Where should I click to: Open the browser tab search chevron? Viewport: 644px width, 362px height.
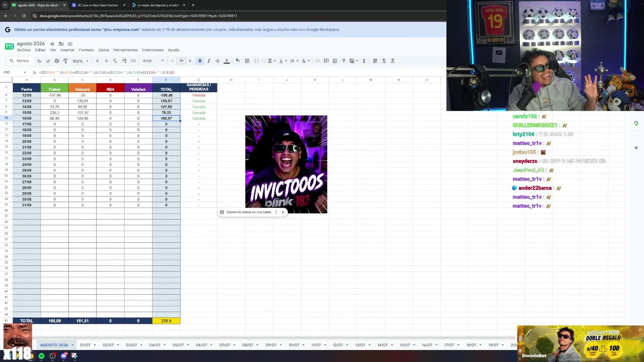pyautogui.click(x=5, y=5)
